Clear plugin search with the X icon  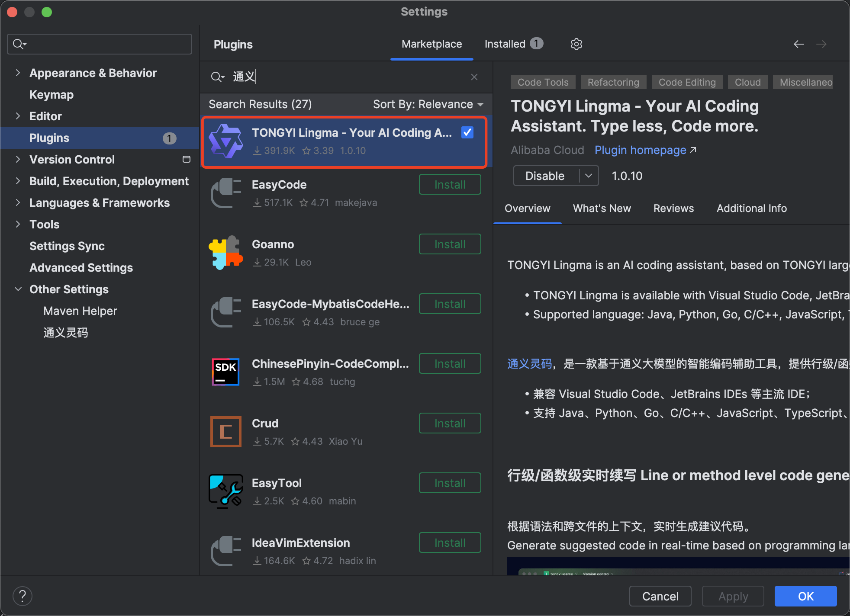[474, 77]
